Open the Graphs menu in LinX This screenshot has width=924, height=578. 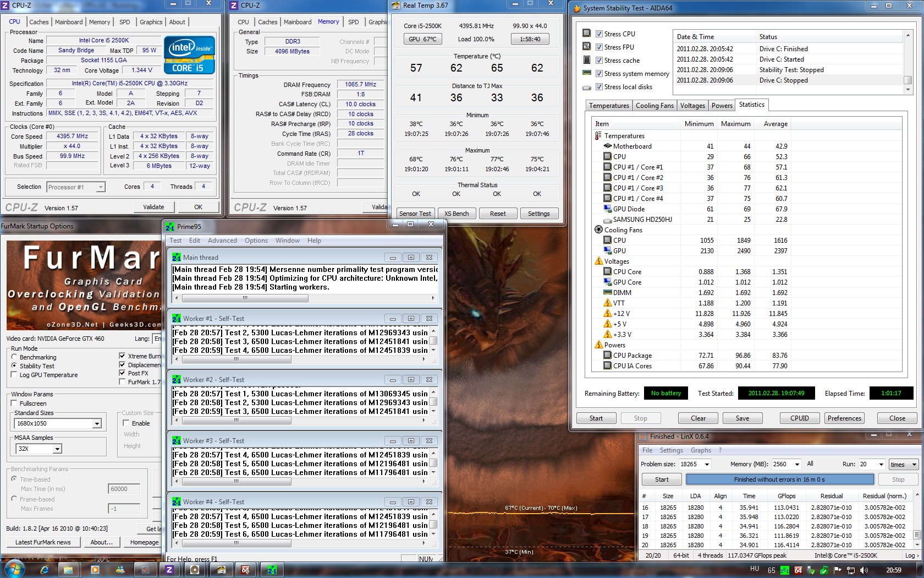(x=701, y=450)
